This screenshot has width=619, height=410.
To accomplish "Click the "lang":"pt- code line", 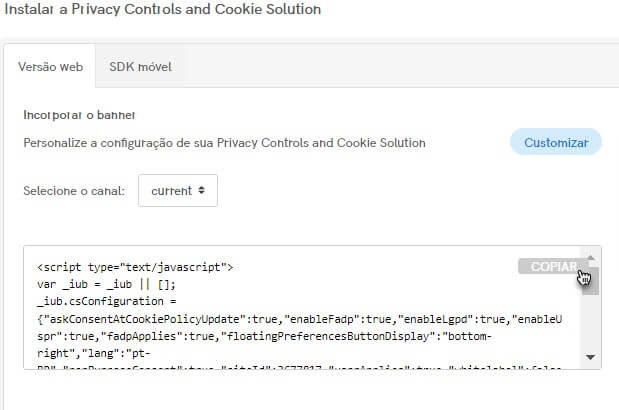I will click(94, 353).
